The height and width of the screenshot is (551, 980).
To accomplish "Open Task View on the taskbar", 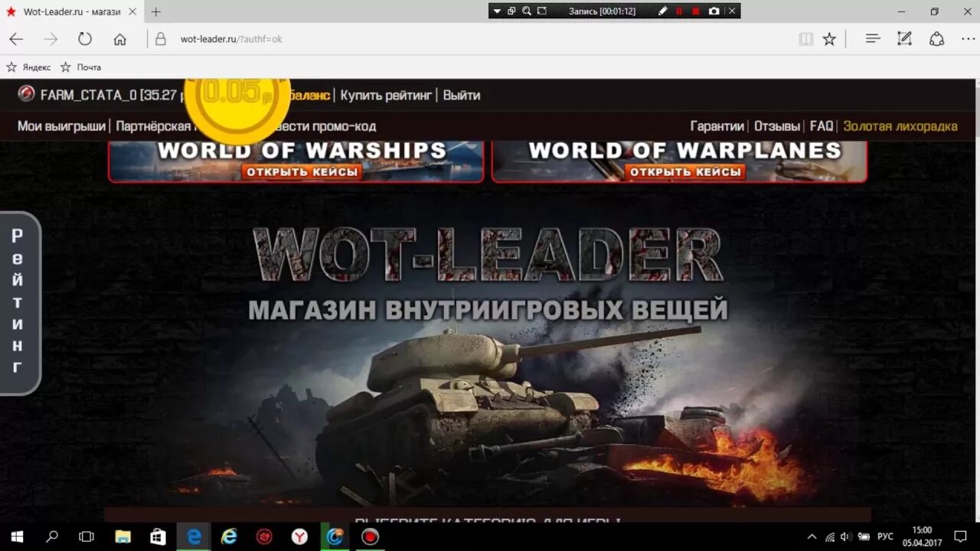I will [87, 536].
